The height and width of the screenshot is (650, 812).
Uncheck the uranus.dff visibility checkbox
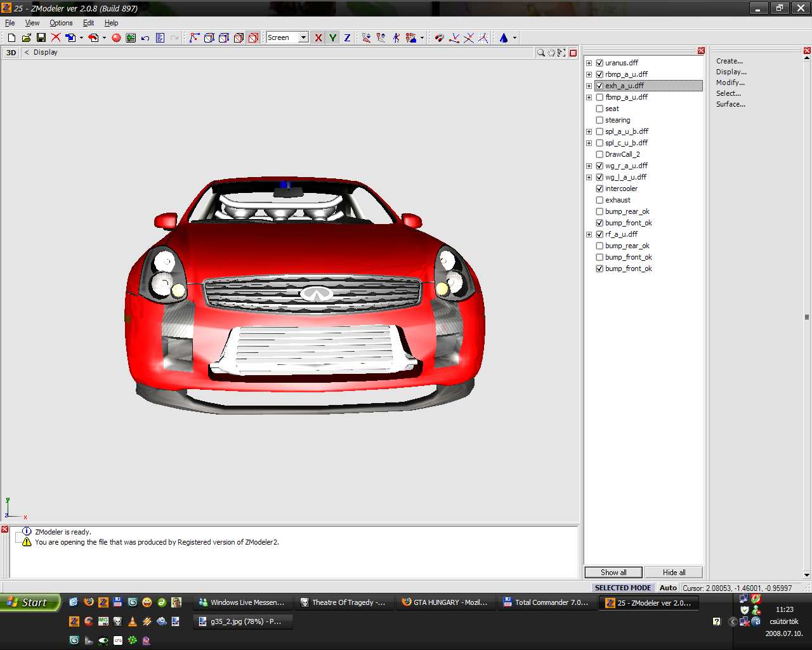pyautogui.click(x=599, y=63)
